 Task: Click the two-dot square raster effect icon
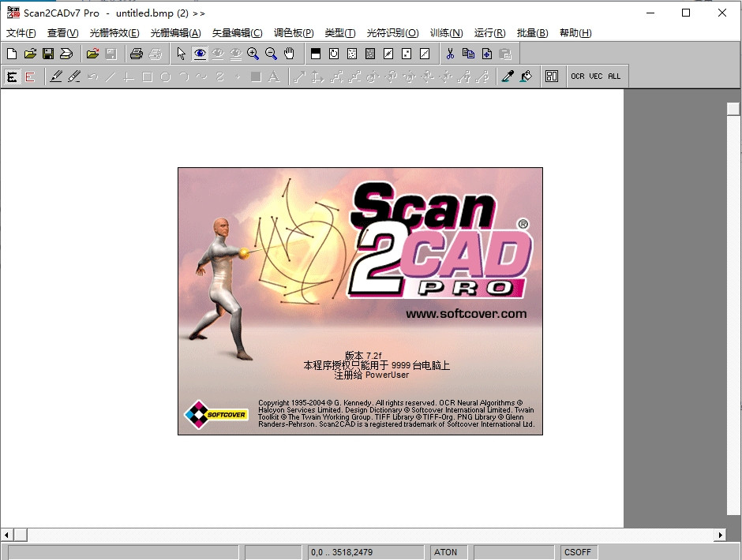pos(407,54)
